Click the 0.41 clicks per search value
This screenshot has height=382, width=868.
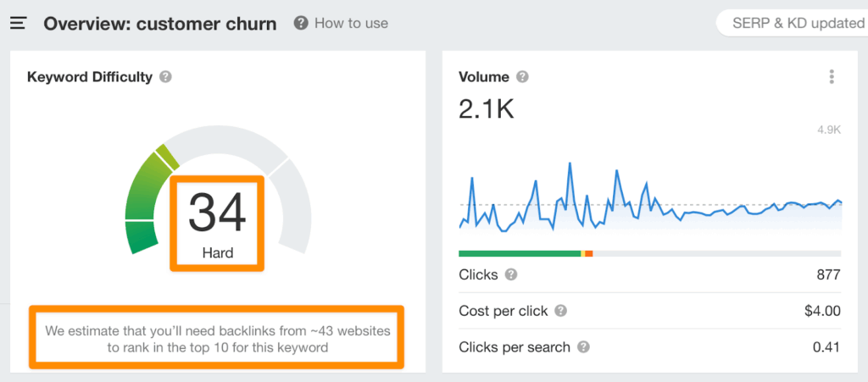pyautogui.click(x=826, y=347)
